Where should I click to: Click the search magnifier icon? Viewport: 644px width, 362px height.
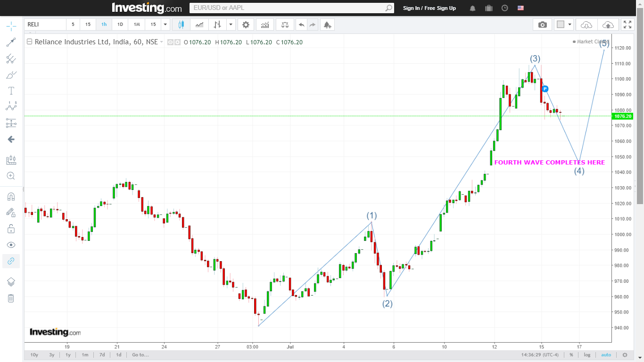388,8
